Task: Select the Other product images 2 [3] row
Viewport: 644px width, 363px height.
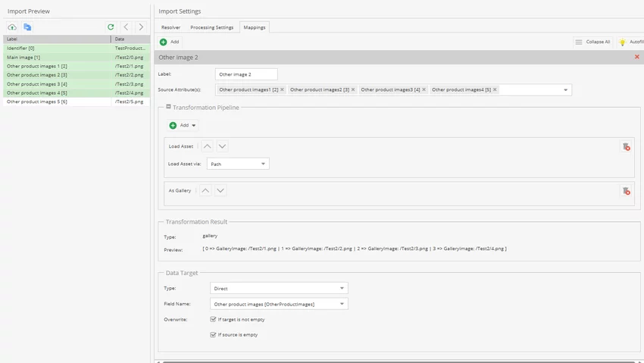Action: coord(77,75)
